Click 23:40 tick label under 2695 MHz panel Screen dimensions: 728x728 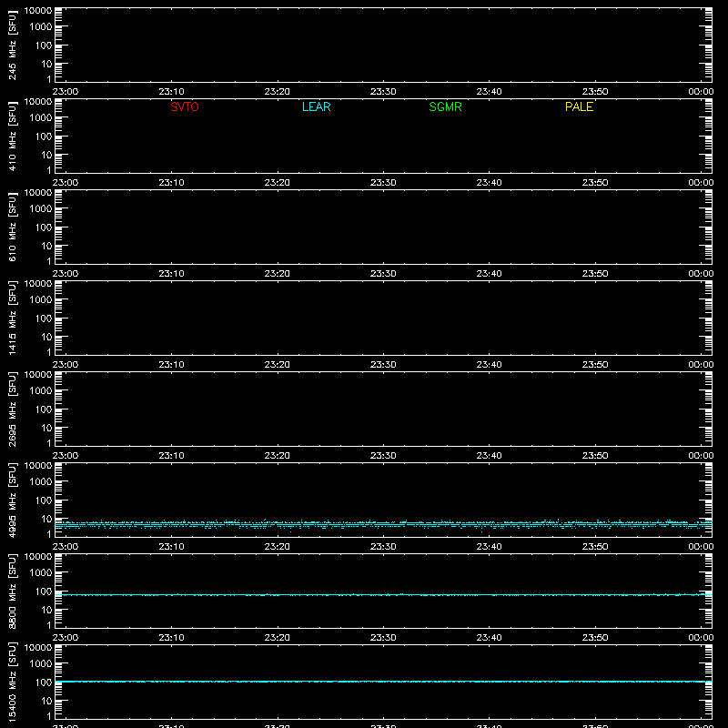[x=489, y=456]
